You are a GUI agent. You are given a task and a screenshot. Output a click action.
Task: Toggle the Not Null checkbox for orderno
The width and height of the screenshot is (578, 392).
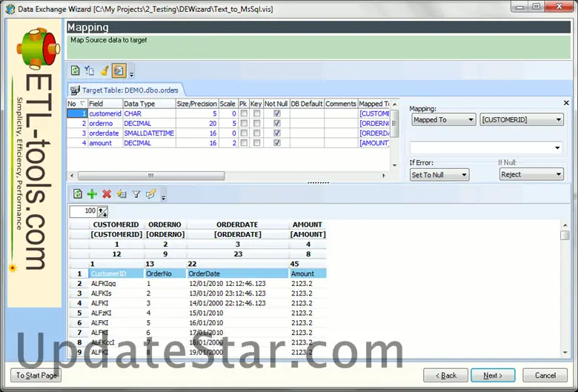click(277, 123)
